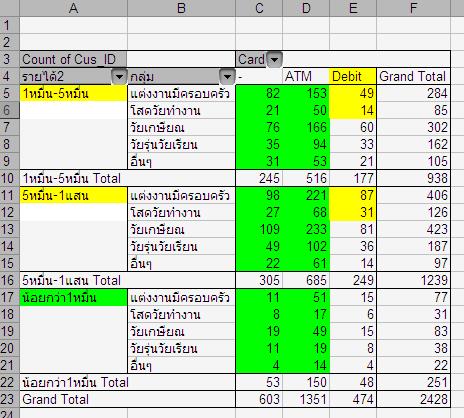Click the Count of Cus_ID field button
This screenshot has width=464, height=418.
[73, 60]
